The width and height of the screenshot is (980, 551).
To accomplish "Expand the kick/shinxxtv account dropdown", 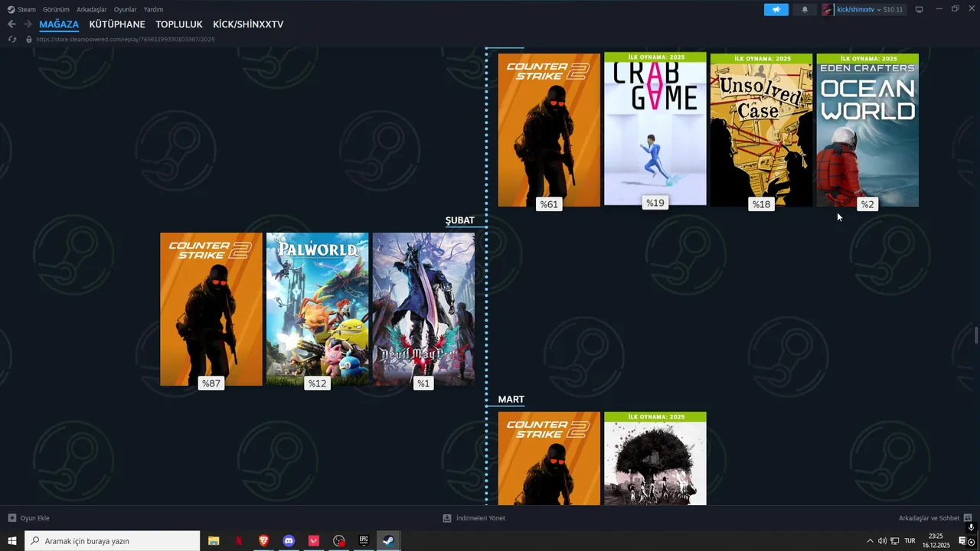I will point(879,10).
